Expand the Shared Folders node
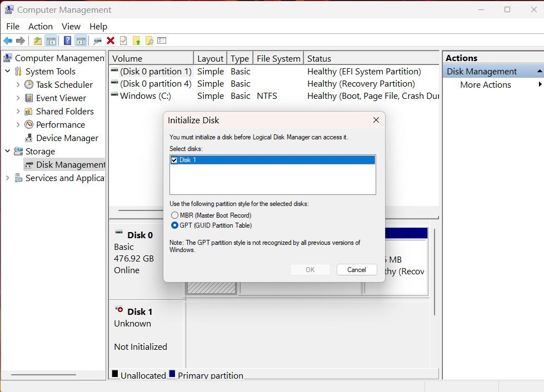Image resolution: width=544 pixels, height=392 pixels. (18, 111)
